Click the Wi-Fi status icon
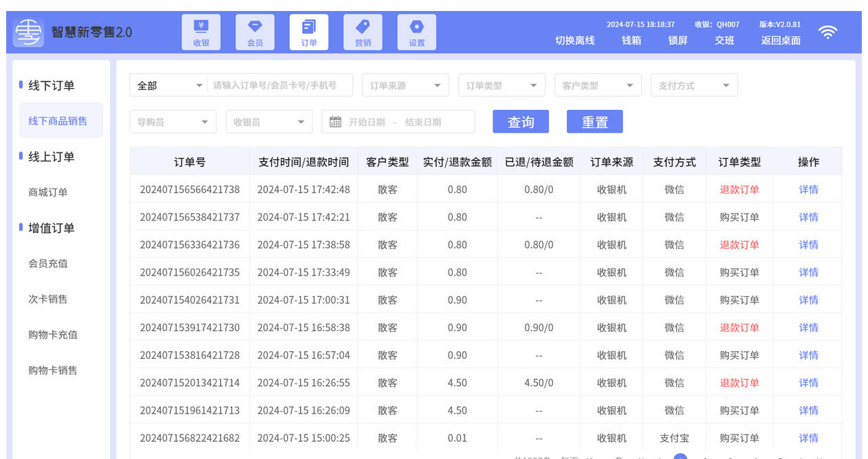 pyautogui.click(x=828, y=32)
